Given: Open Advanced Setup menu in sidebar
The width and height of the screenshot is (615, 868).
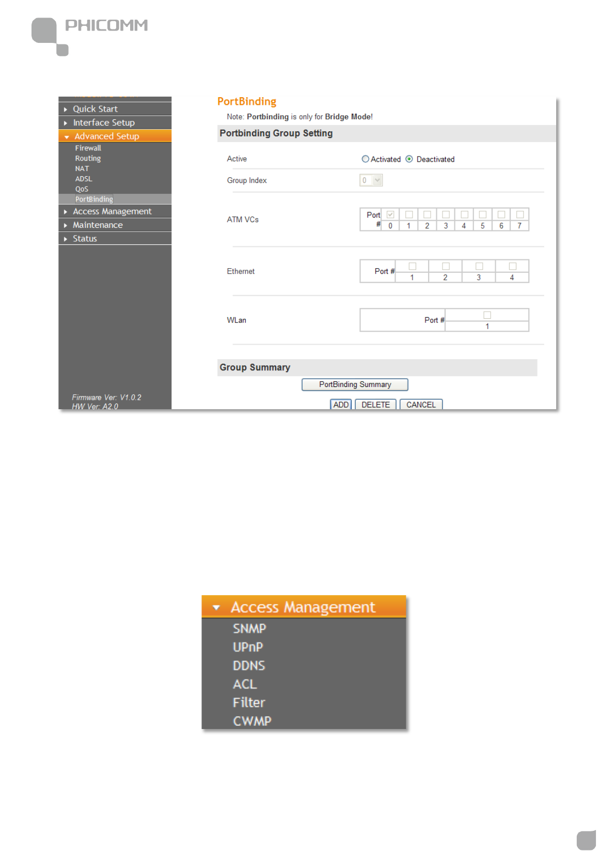Looking at the screenshot, I should 107,136.
